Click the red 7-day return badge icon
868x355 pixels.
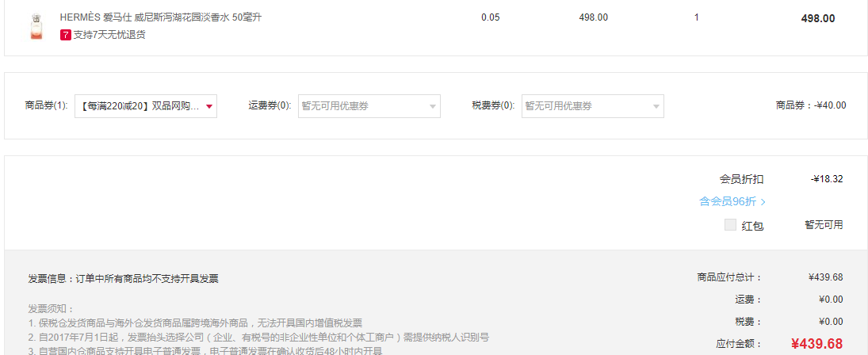pos(65,35)
